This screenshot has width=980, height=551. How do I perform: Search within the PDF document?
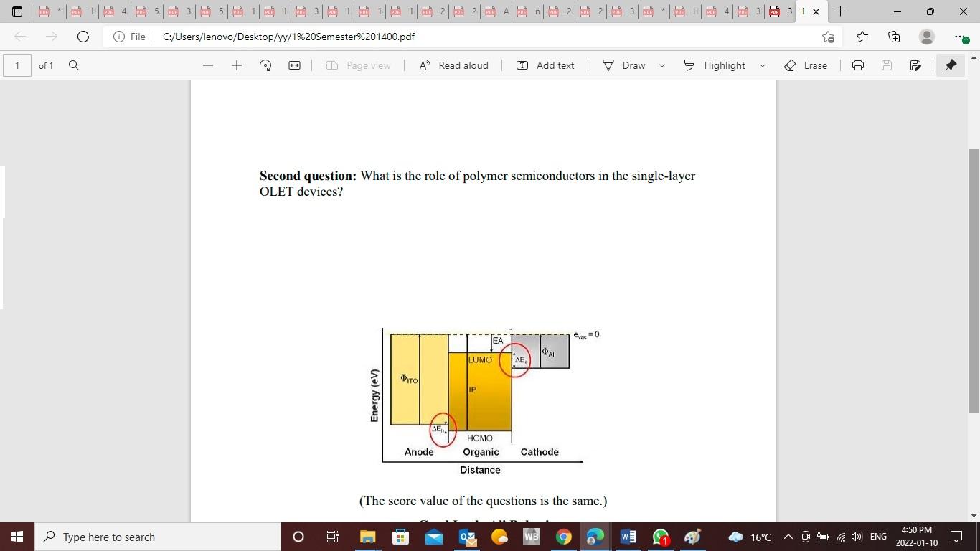(x=73, y=65)
